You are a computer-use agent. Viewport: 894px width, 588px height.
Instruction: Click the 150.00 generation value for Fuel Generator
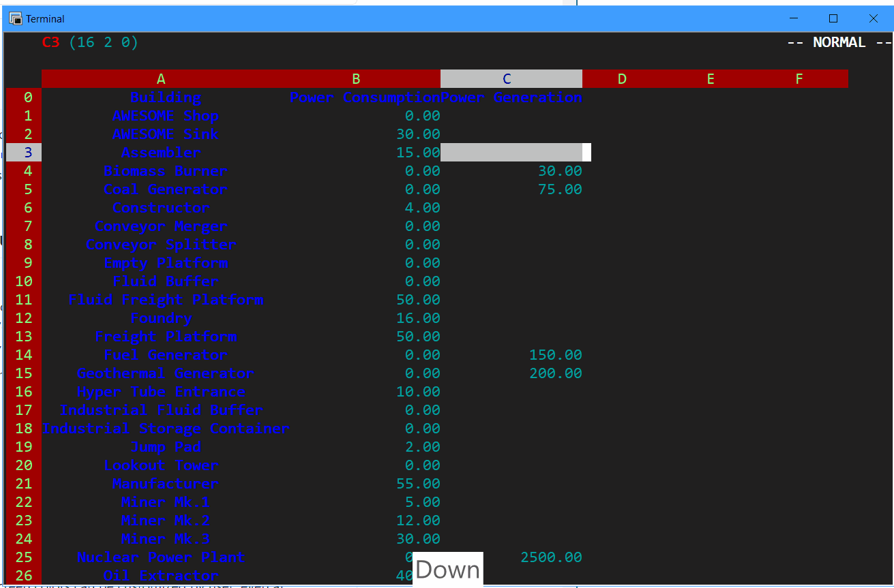point(556,355)
